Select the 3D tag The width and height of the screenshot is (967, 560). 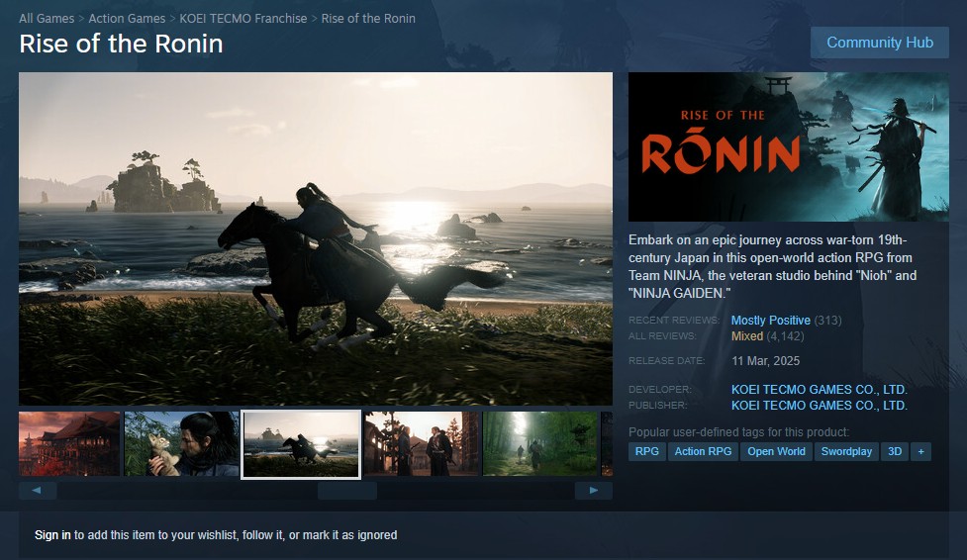tap(895, 451)
